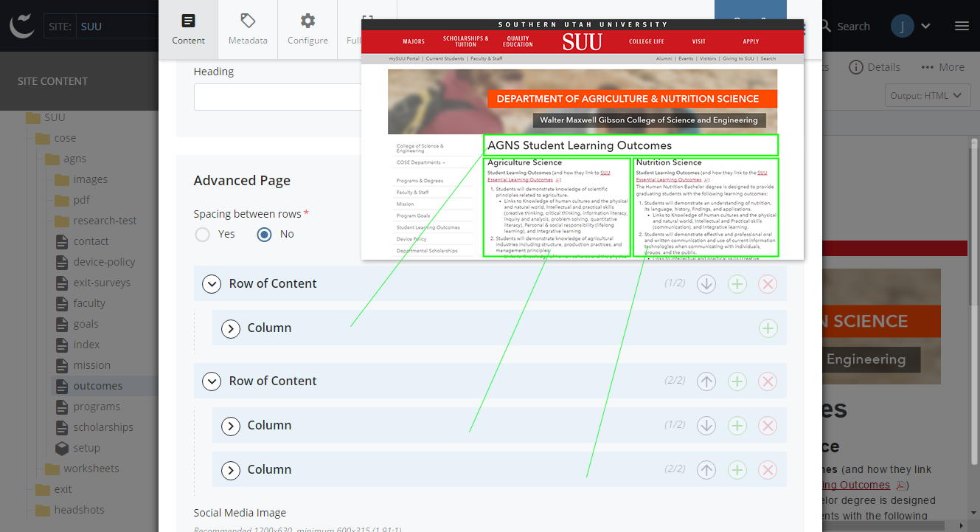This screenshot has width=980, height=532.
Task: Collapse the first Row of Content
Action: pyautogui.click(x=212, y=284)
